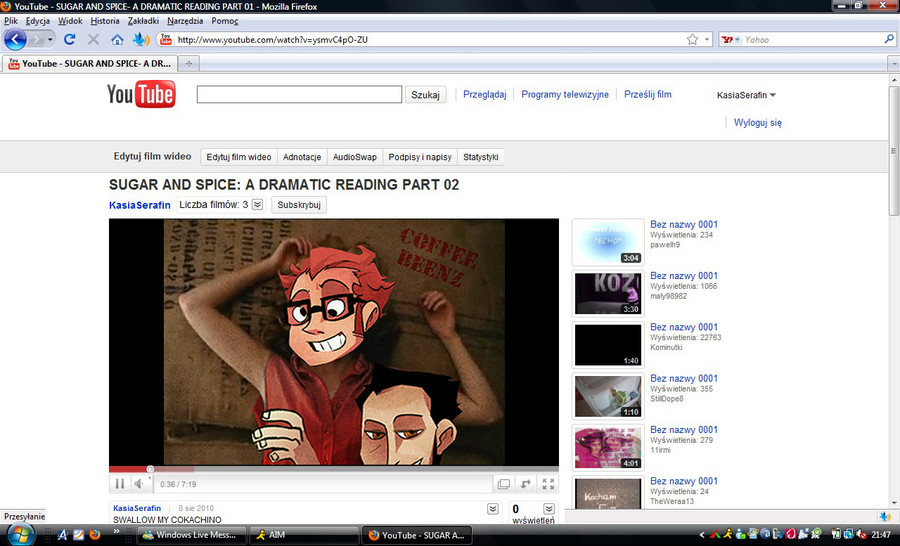This screenshot has height=546, width=900.
Task: Bookmark this page with the star icon
Action: (x=693, y=40)
